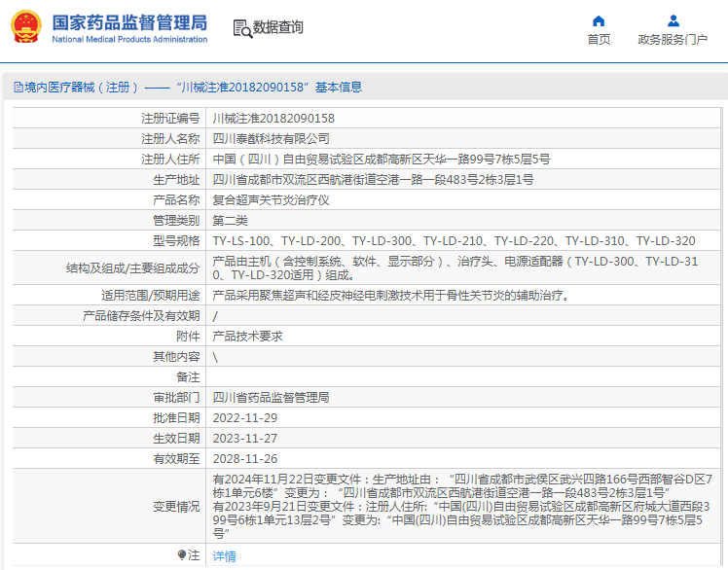Viewport: 728px width, 570px height.
Task: Click the 管理类别 row label
Action: (176, 221)
